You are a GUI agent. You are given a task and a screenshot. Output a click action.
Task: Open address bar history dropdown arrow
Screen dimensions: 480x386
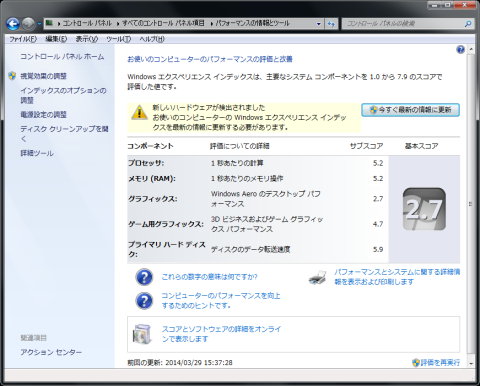pyautogui.click(x=319, y=24)
